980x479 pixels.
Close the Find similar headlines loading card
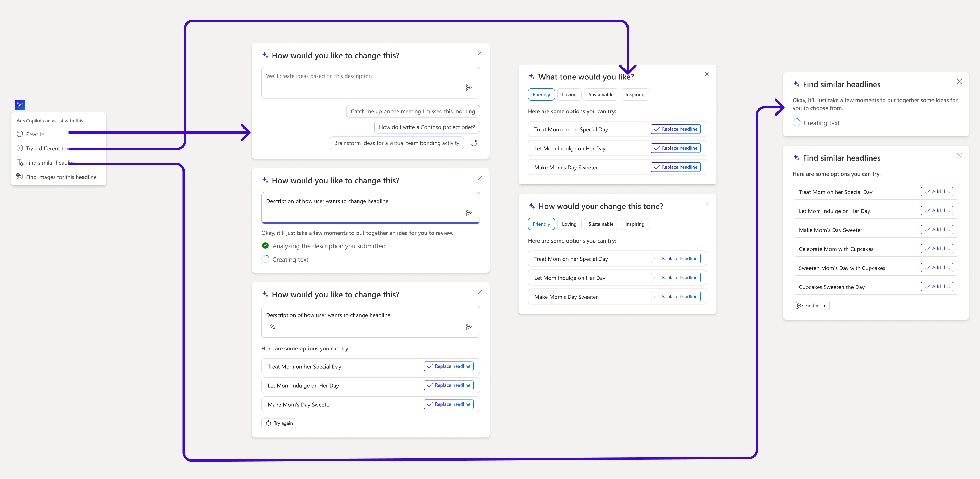[959, 82]
